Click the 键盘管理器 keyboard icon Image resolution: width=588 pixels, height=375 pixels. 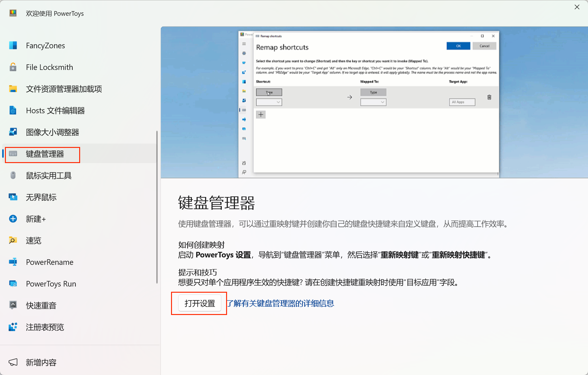(x=13, y=154)
